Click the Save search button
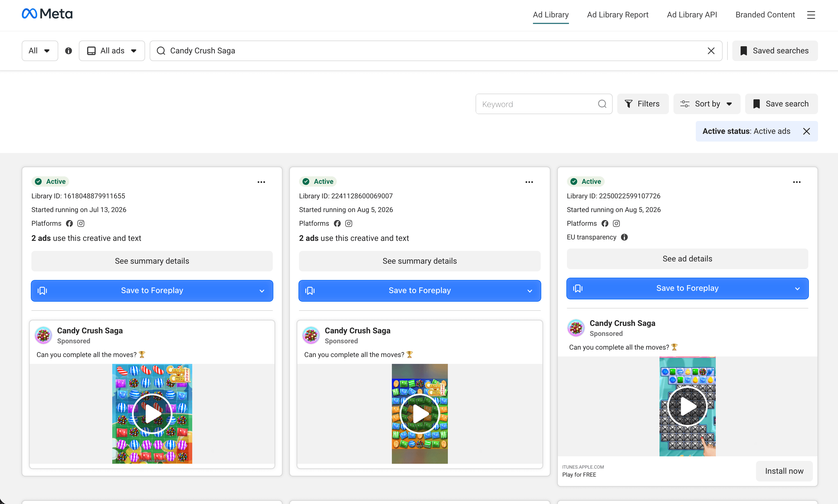838x504 pixels. (781, 104)
